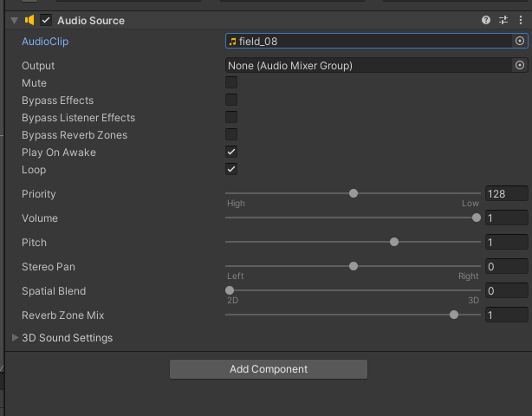Uncheck Play On Awake
Viewport: 532px width, 416px height.
click(x=231, y=152)
